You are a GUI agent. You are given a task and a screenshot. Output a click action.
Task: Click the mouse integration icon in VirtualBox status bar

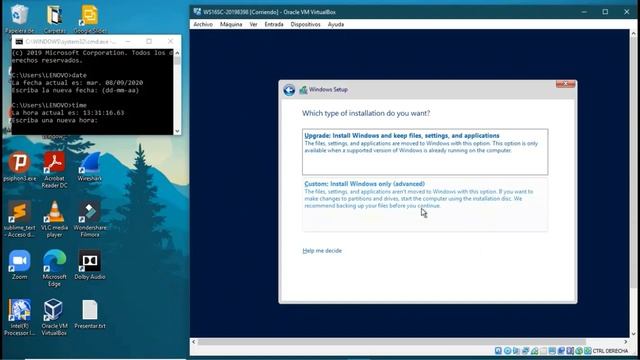click(x=579, y=351)
